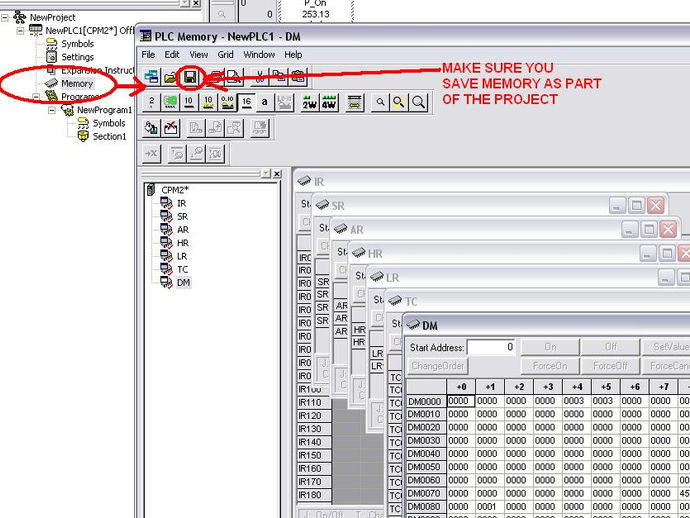This screenshot has width=690, height=518.
Task: Click the resize columns icon after 4W
Action: (355, 103)
